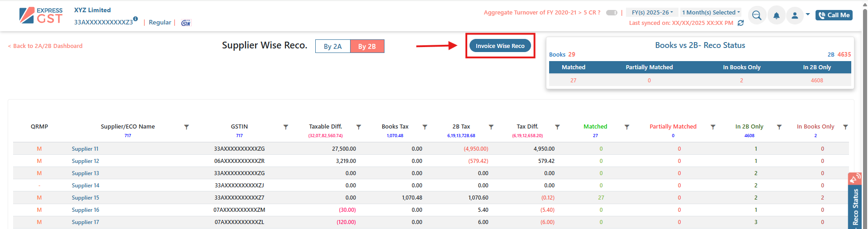The height and width of the screenshot is (229, 868).
Task: Filter the Taxable Diff. column
Action: click(x=358, y=127)
